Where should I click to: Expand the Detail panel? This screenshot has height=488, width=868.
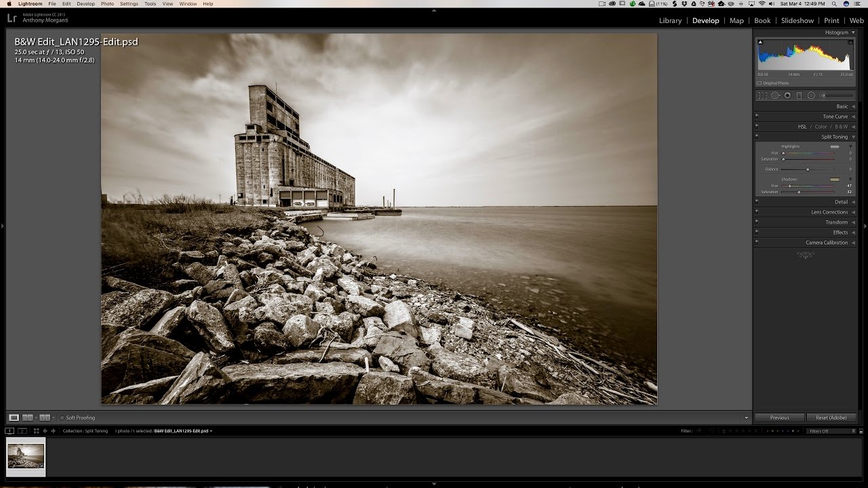pyautogui.click(x=853, y=202)
